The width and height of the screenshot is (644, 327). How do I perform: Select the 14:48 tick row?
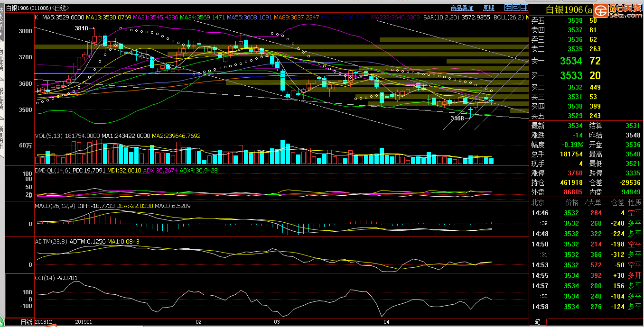pyautogui.click(x=586, y=234)
